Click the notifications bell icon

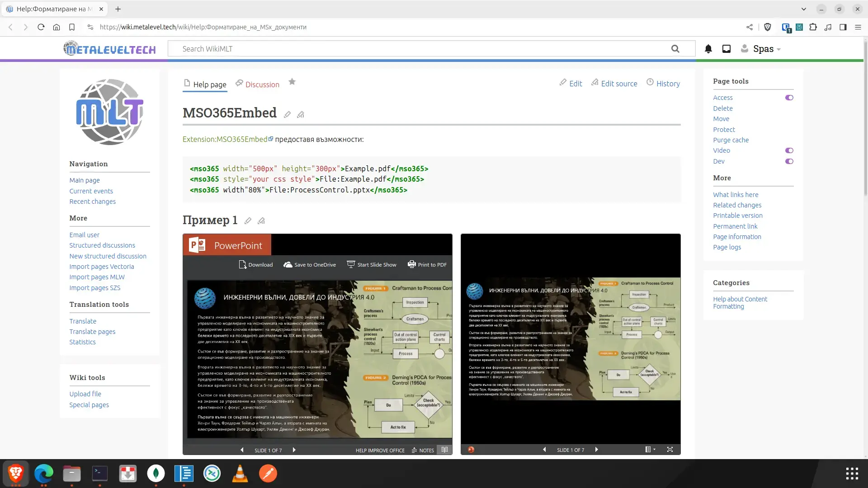tap(708, 49)
